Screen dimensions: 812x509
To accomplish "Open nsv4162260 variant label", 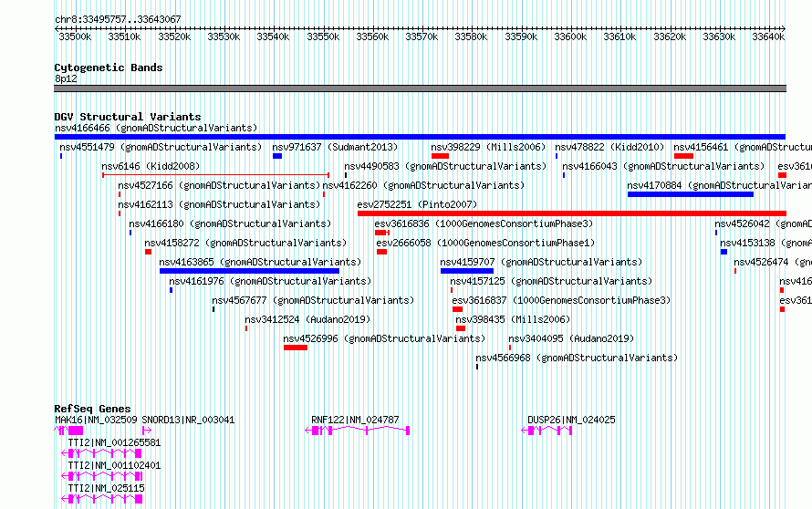I will coord(423,185).
